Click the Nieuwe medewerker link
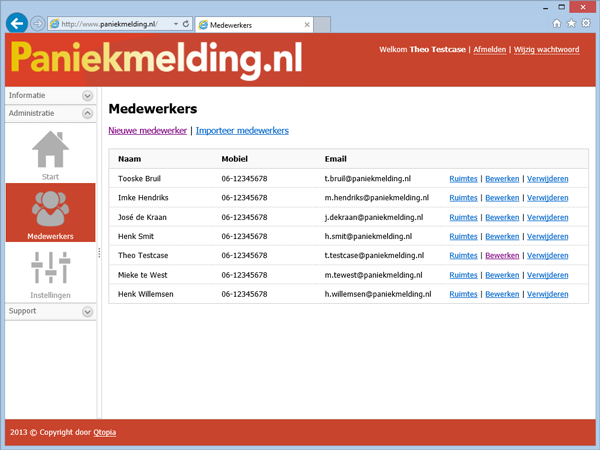The image size is (600, 450). coord(147,130)
